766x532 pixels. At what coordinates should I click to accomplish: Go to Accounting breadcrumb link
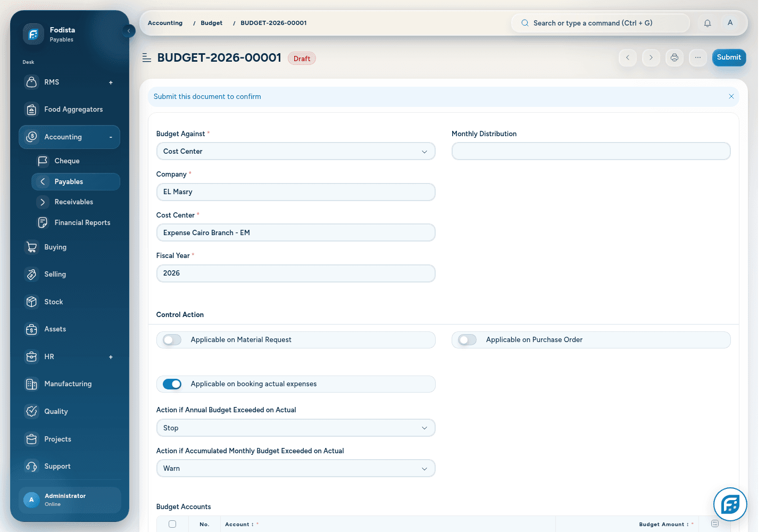click(x=165, y=23)
